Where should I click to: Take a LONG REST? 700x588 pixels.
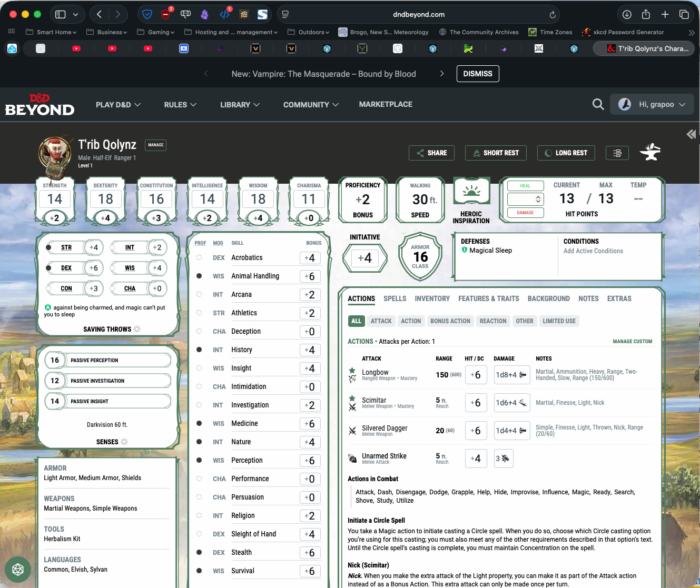click(566, 153)
